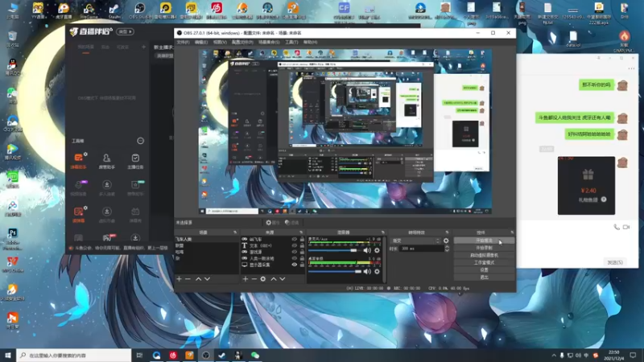Open source properties gear in sources toolbar
This screenshot has width=644, height=362.
[x=263, y=279]
